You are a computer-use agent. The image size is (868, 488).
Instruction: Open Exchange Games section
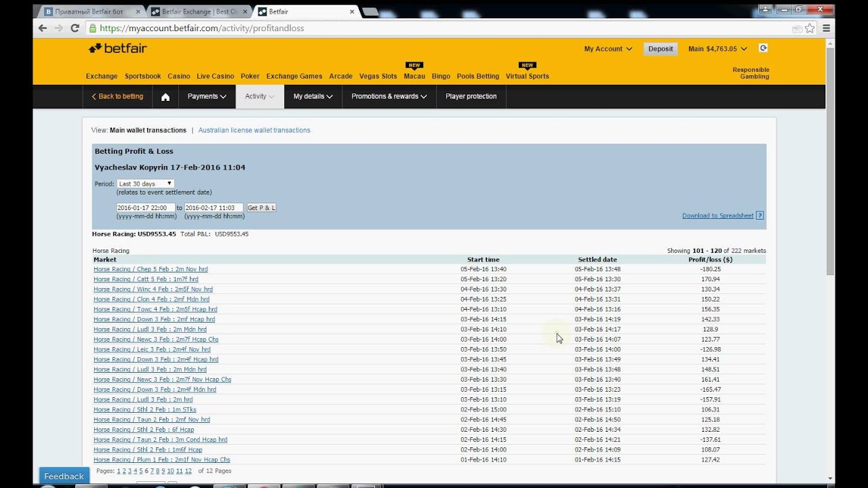pyautogui.click(x=294, y=77)
